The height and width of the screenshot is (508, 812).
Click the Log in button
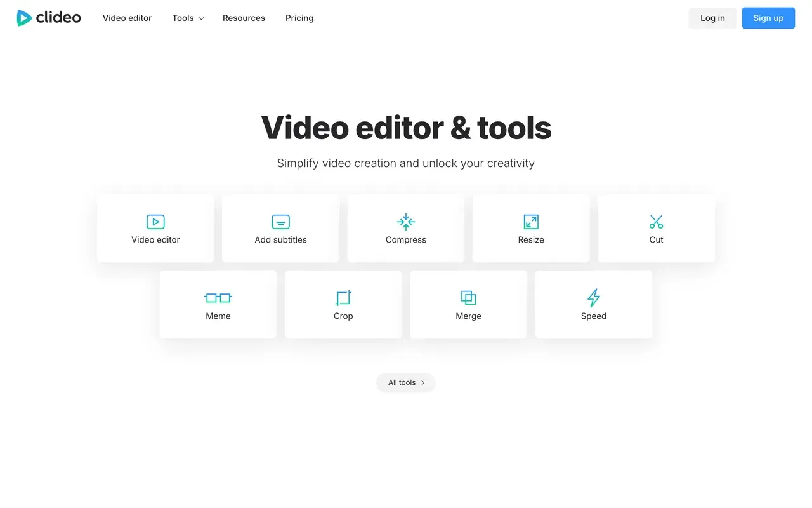[x=712, y=18]
